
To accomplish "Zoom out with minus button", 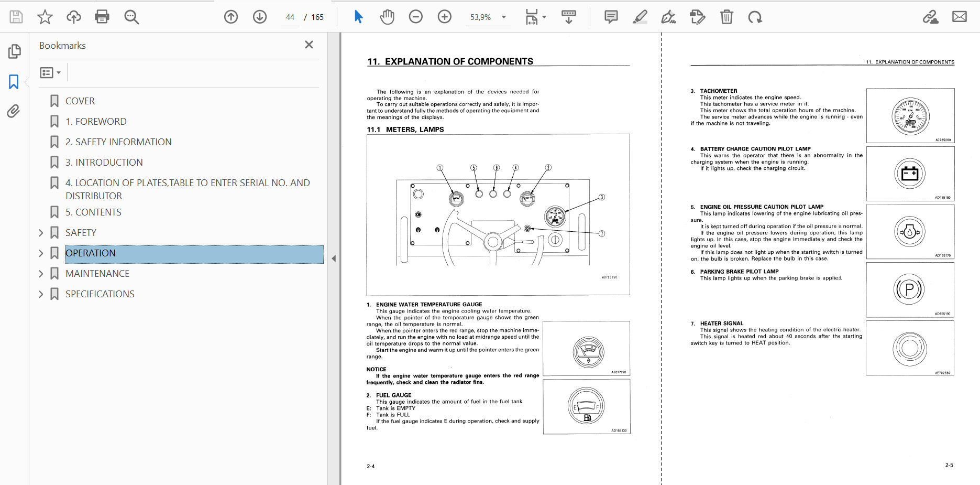I will tap(416, 17).
